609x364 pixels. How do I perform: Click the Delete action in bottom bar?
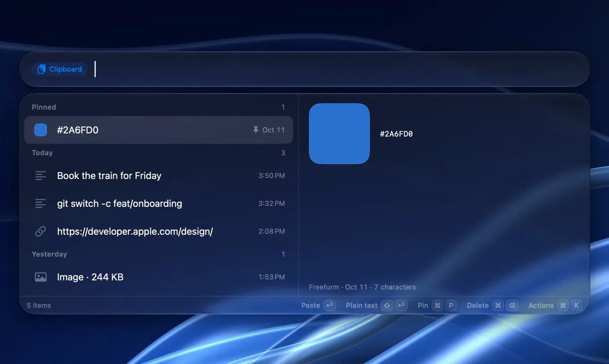(x=478, y=305)
